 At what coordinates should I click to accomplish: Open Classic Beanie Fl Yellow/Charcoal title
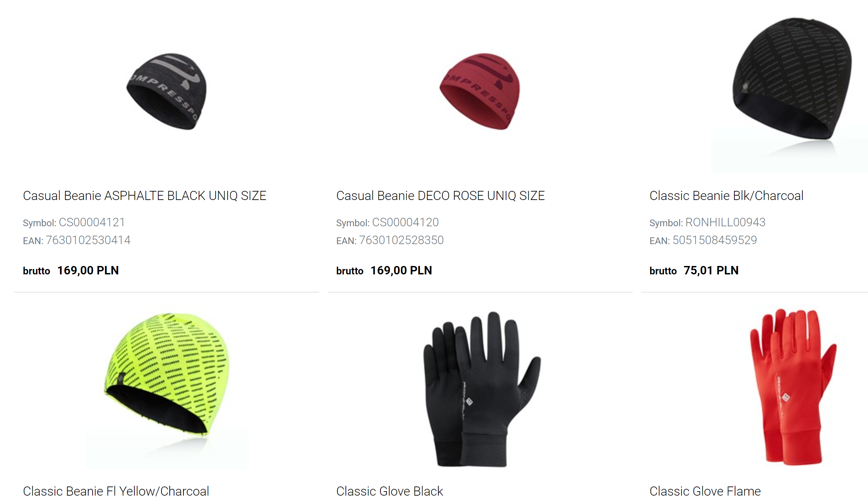tap(116, 491)
